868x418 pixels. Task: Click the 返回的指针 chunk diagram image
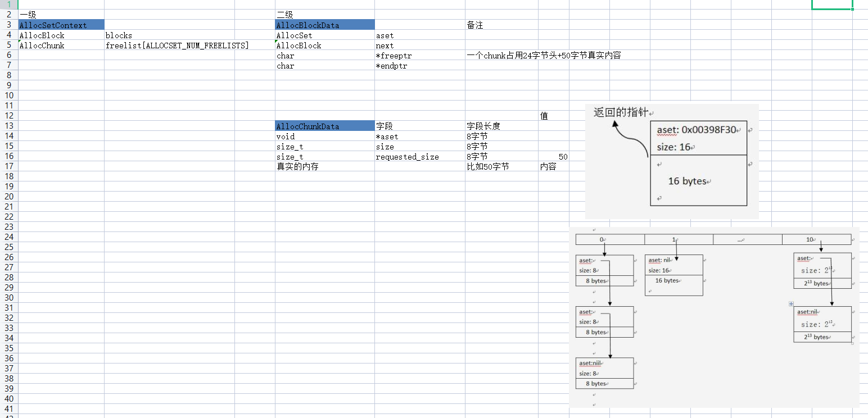point(672,161)
